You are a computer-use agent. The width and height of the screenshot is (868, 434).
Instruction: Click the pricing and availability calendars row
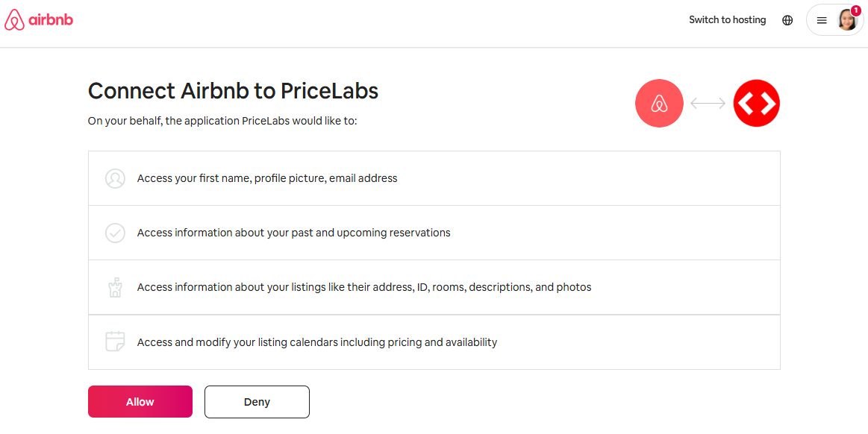(x=434, y=342)
